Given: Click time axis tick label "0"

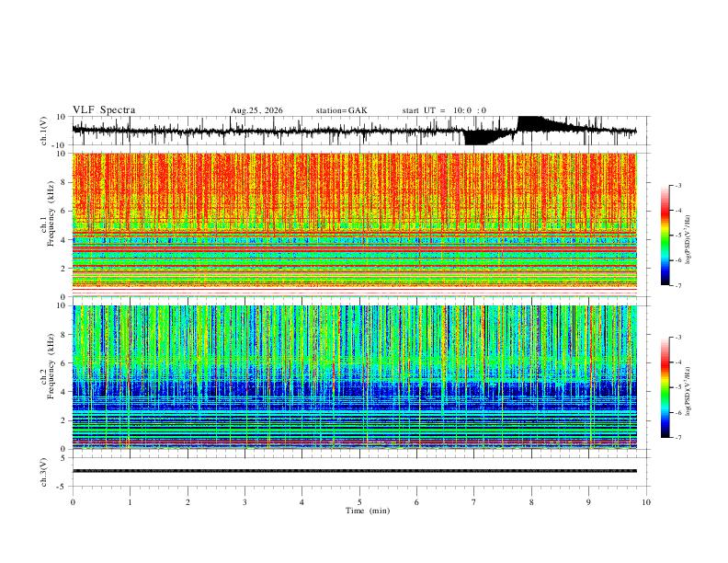Looking at the screenshot, I should pyautogui.click(x=73, y=502).
